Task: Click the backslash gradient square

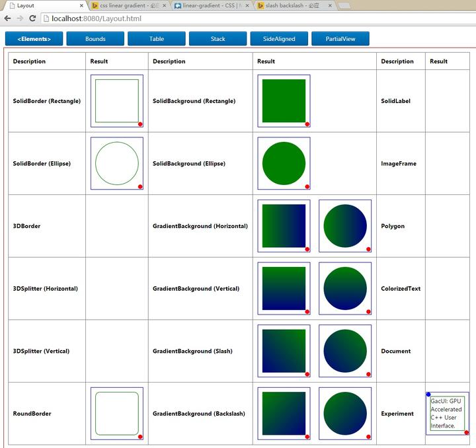Action: (284, 414)
